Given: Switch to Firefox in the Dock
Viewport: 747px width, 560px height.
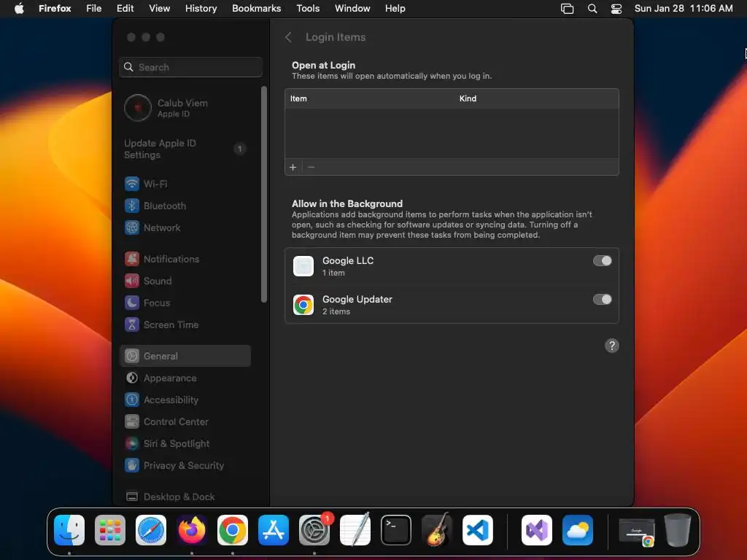Looking at the screenshot, I should 192,530.
